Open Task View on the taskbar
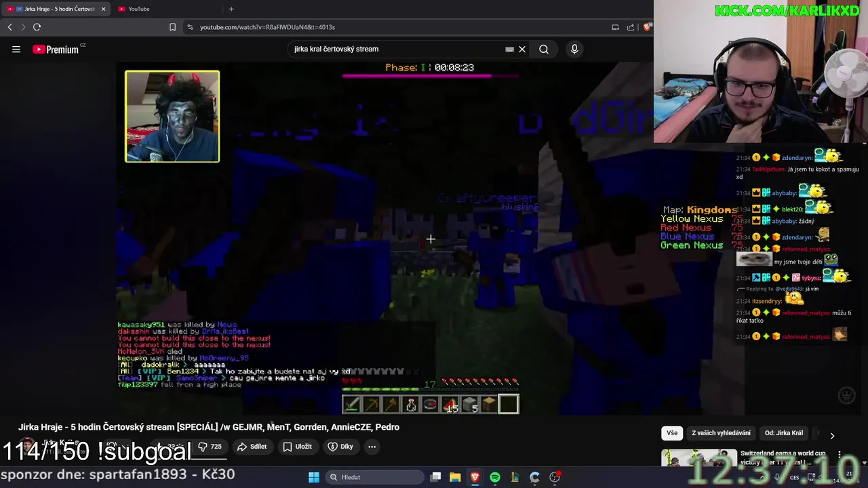The height and width of the screenshot is (488, 868). [x=435, y=477]
